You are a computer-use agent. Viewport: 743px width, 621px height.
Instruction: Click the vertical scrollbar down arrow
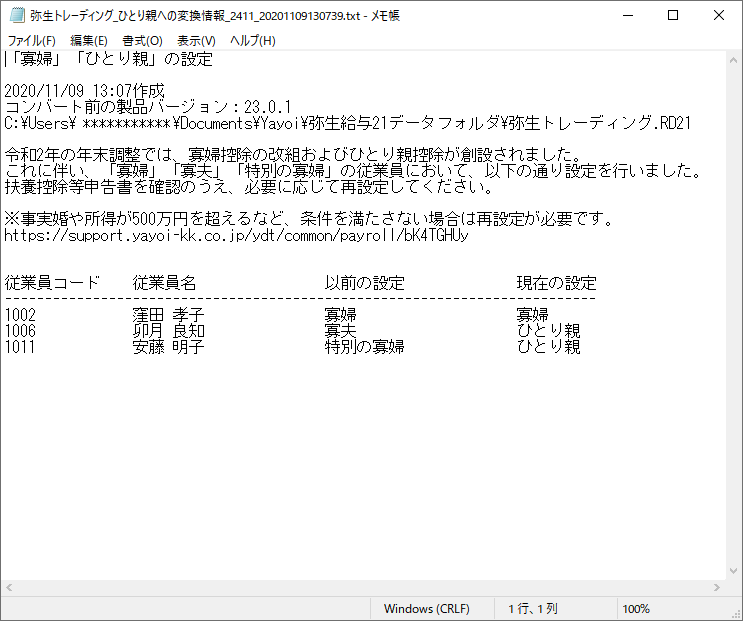[x=733, y=571]
